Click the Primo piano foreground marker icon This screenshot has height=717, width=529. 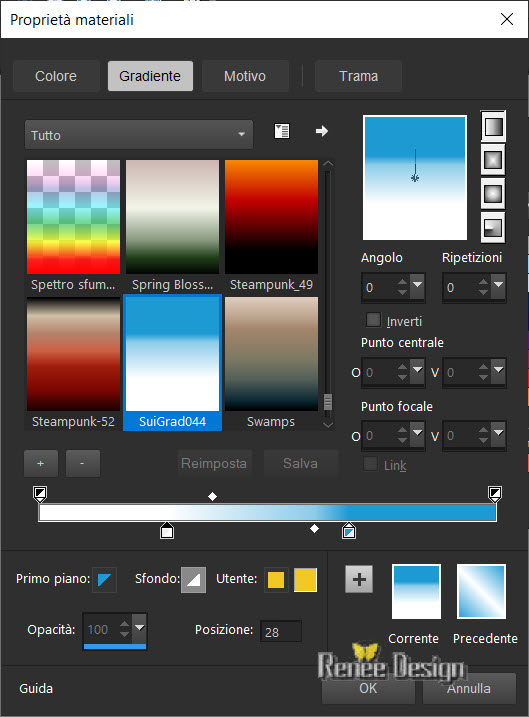pos(104,580)
